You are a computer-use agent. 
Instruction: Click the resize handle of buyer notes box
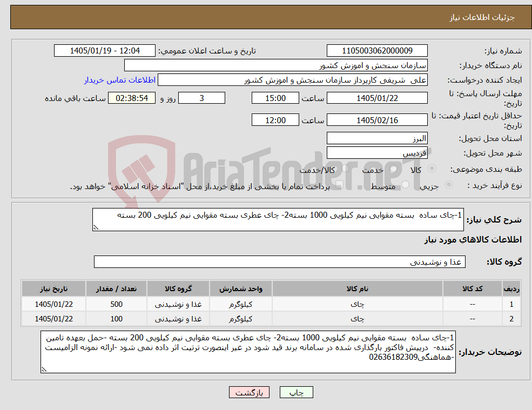click(44, 369)
